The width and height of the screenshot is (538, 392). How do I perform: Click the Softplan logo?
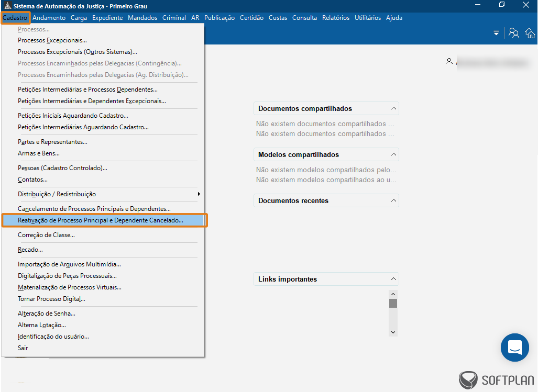point(496,380)
